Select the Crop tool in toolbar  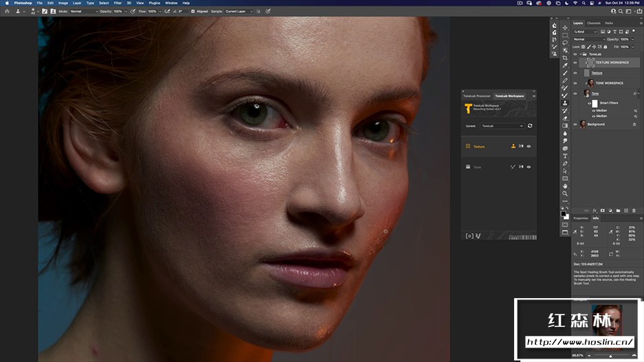(565, 58)
